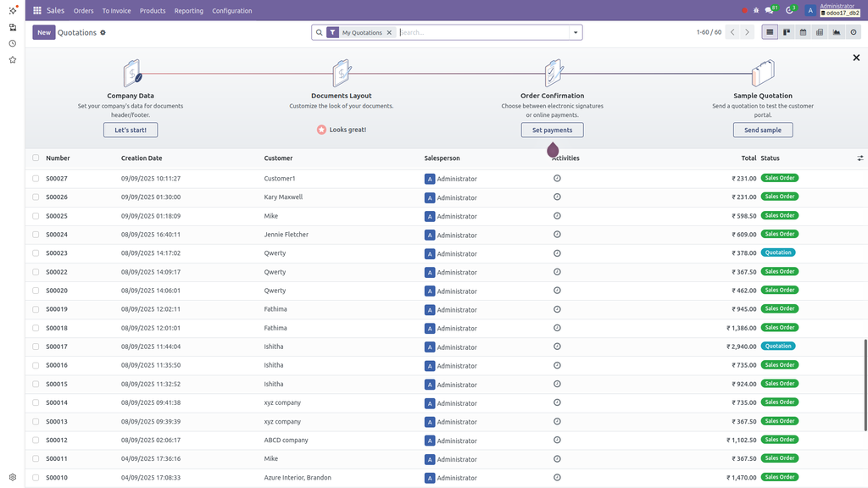The width and height of the screenshot is (868, 488).
Task: Click the onboarding progress marker on the timeline
Action: point(553,150)
